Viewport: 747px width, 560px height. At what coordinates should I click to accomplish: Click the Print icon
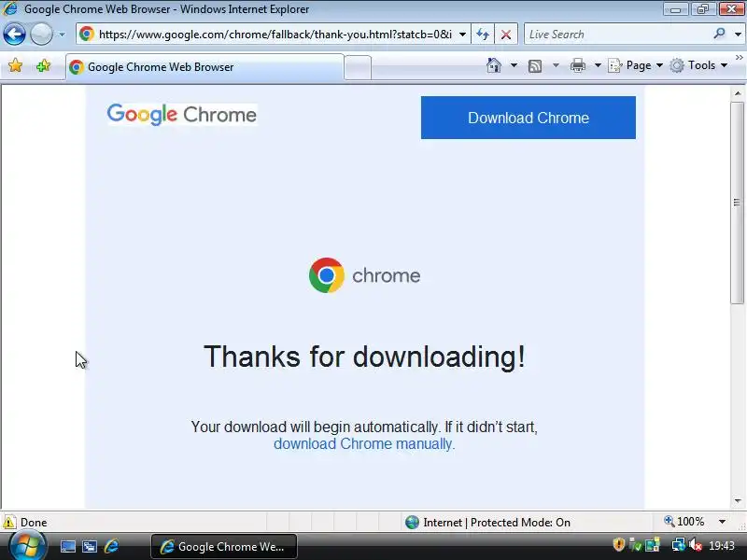(x=578, y=65)
